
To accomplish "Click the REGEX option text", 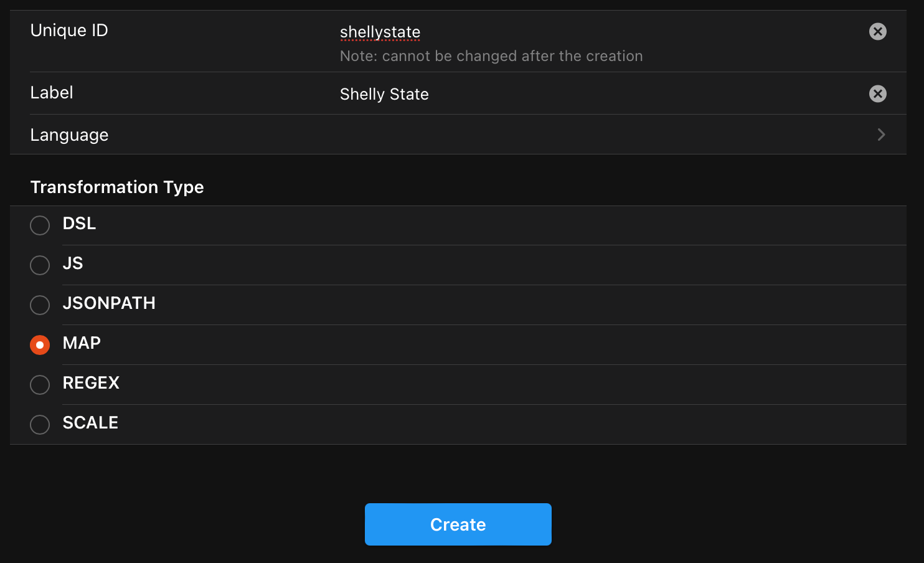I will pos(91,383).
